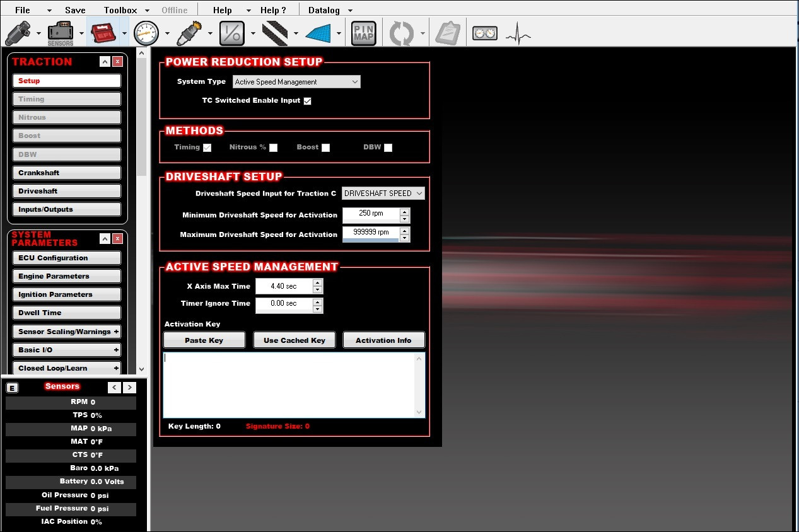Open the System Type dropdown
Image resolution: width=799 pixels, height=532 pixels.
[296, 81]
